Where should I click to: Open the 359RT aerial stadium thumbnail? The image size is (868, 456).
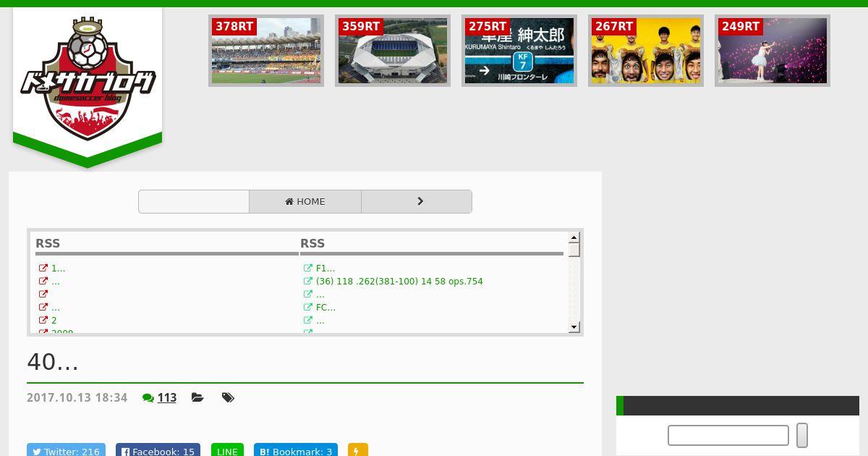393,51
